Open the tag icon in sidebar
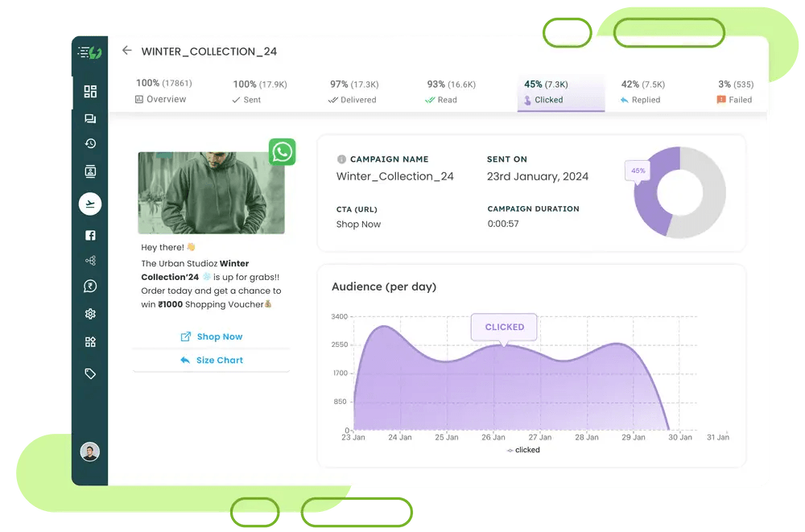Screen dimensions: 805x532 (x=90, y=373)
